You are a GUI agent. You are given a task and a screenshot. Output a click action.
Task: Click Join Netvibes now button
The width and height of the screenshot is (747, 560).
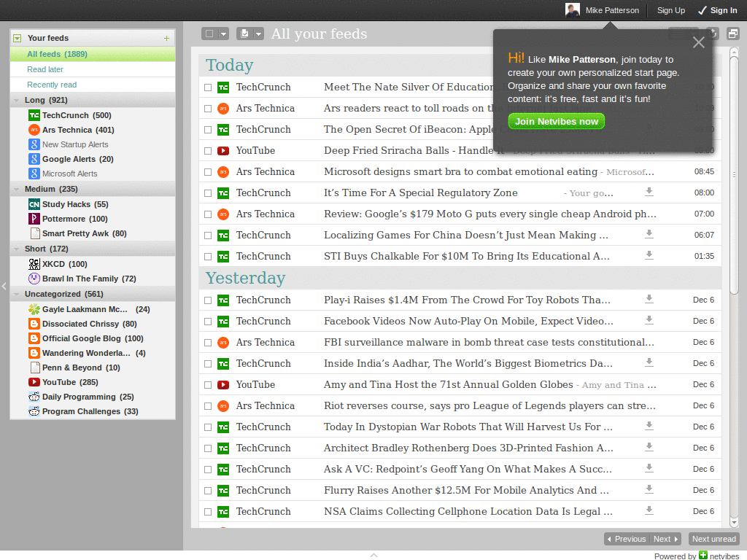557,122
